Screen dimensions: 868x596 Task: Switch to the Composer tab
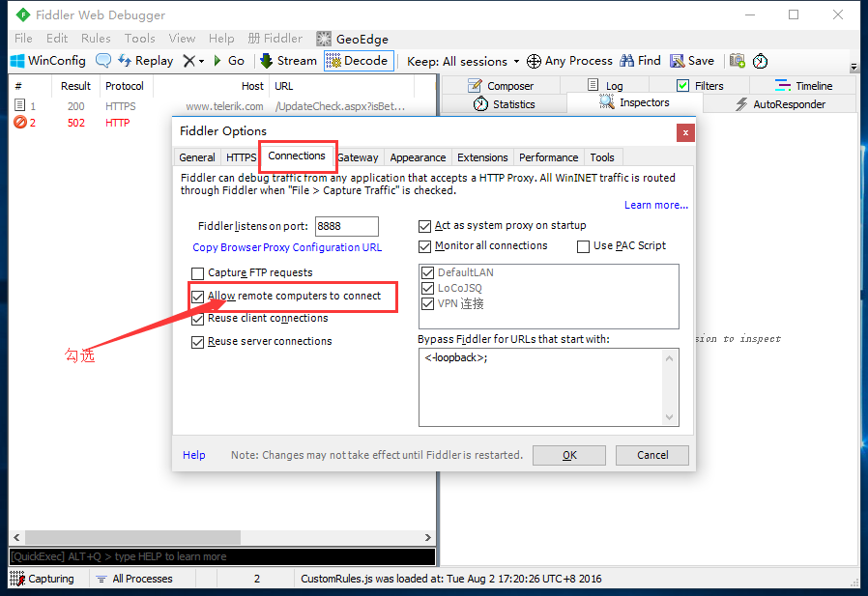501,86
